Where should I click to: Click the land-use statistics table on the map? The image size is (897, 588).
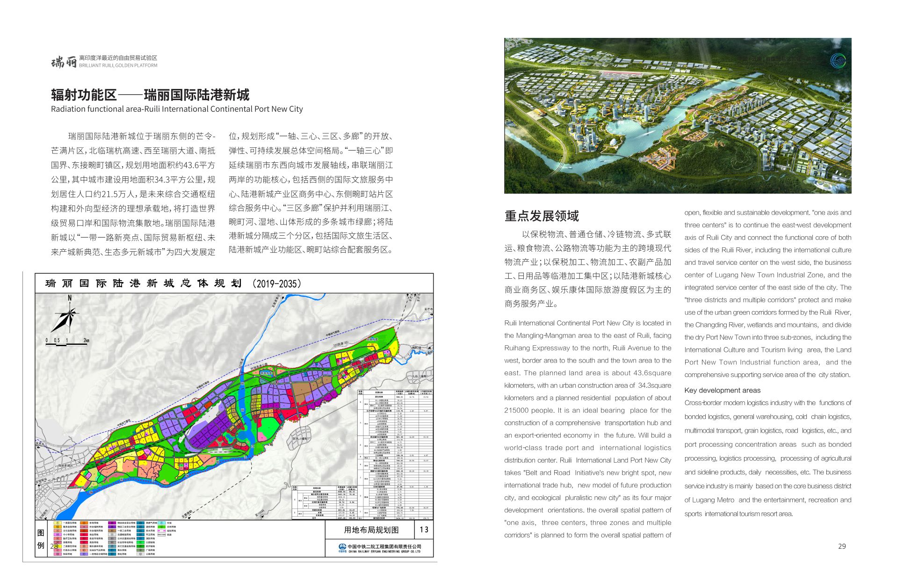(x=396, y=455)
